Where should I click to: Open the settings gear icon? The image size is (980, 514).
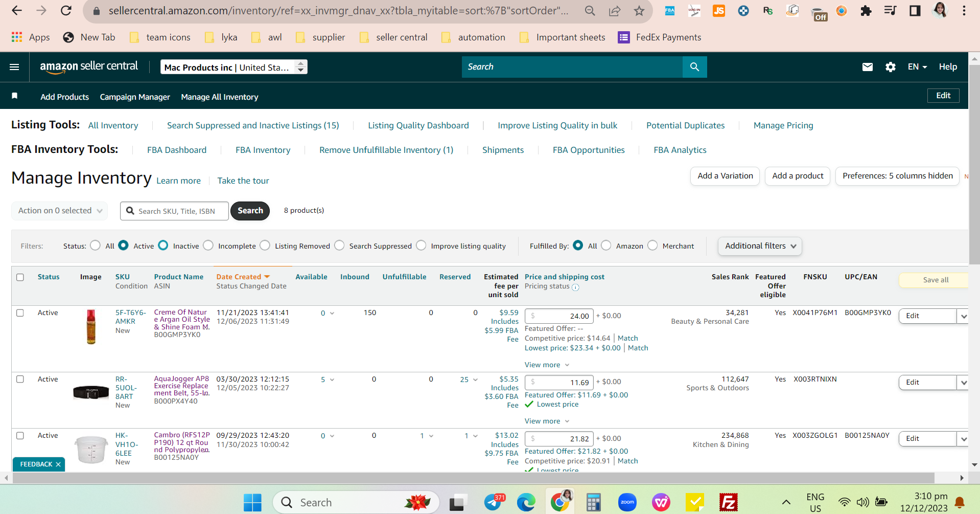coord(891,67)
